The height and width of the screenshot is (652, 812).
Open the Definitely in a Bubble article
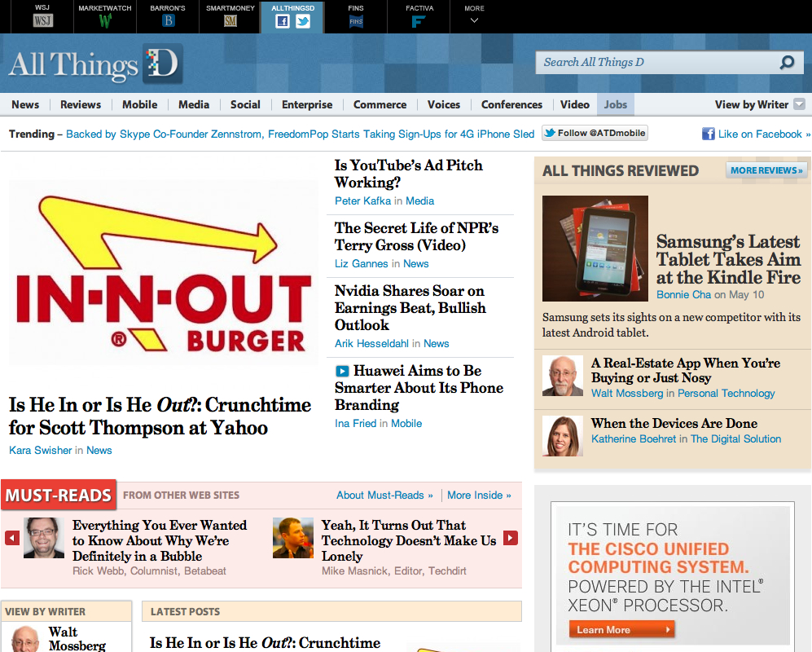[160, 540]
